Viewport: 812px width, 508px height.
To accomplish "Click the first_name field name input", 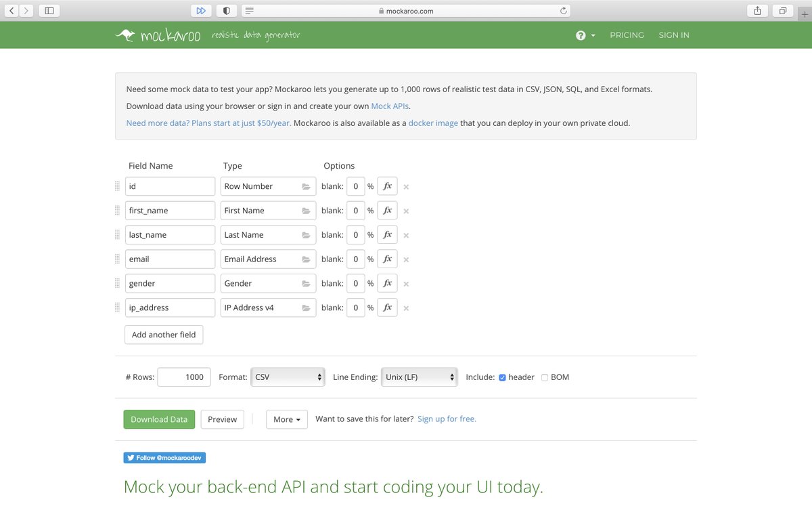I will [x=170, y=211].
